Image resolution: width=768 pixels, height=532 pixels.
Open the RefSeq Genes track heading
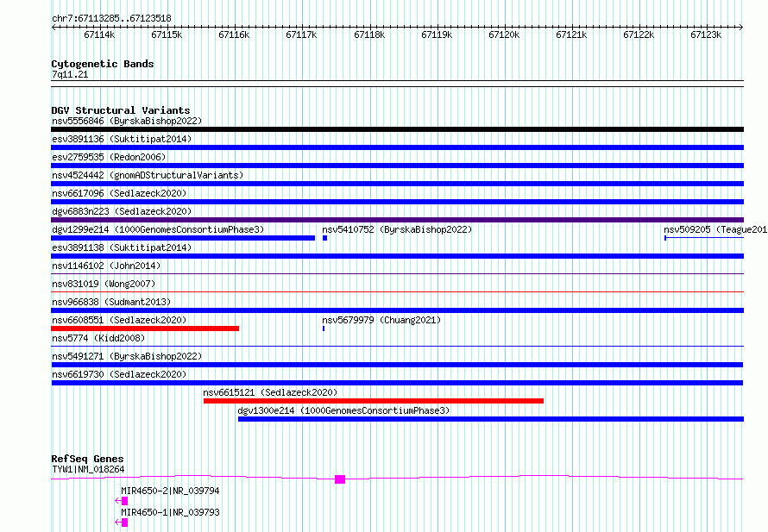click(x=87, y=459)
